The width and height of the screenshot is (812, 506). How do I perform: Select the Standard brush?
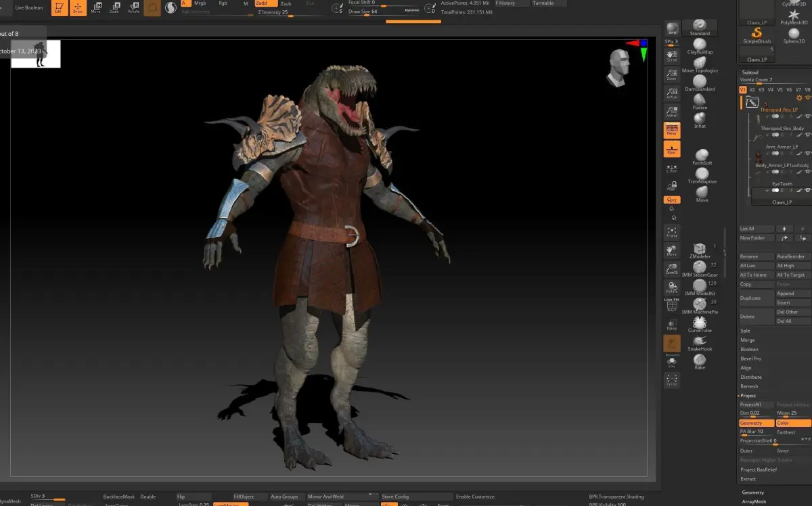700,28
